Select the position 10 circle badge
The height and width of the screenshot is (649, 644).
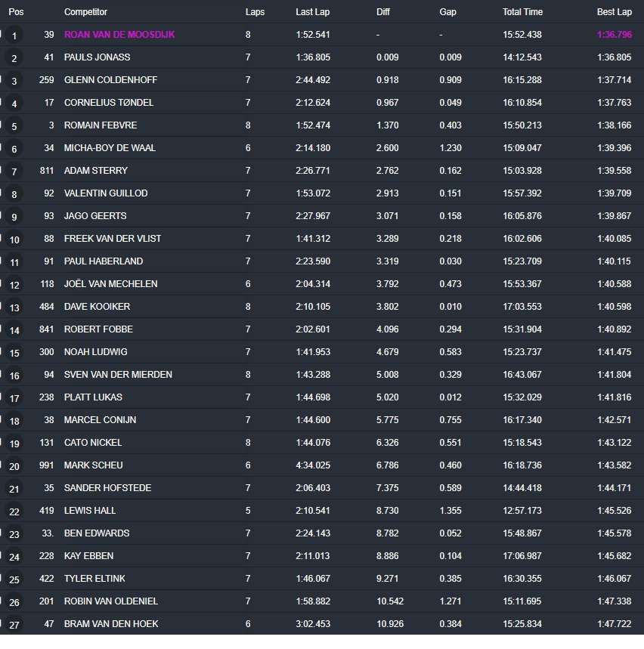15,240
